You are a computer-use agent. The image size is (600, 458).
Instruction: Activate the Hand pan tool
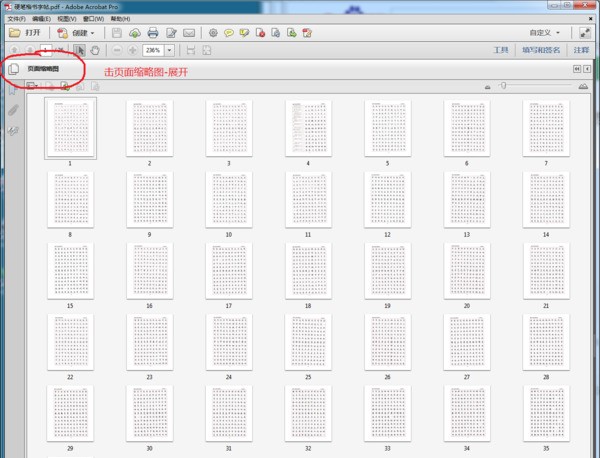[95, 50]
